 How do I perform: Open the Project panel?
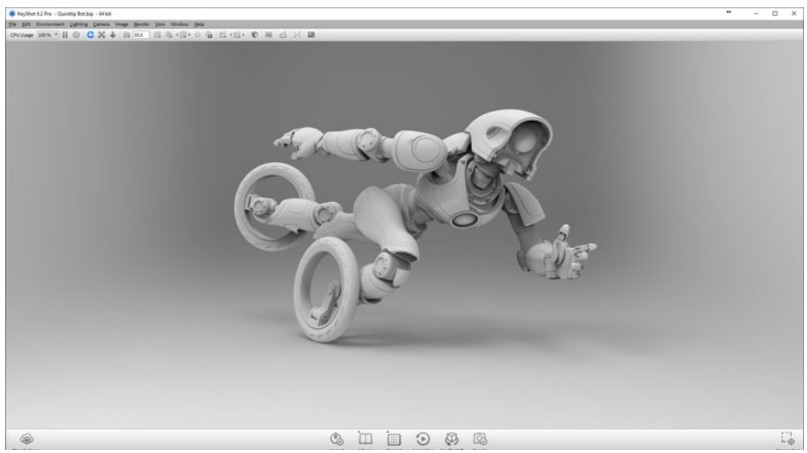click(394, 438)
